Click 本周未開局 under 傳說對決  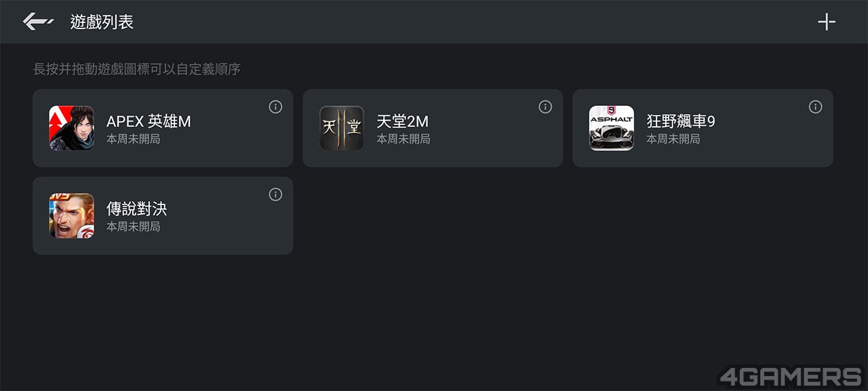[x=133, y=227]
